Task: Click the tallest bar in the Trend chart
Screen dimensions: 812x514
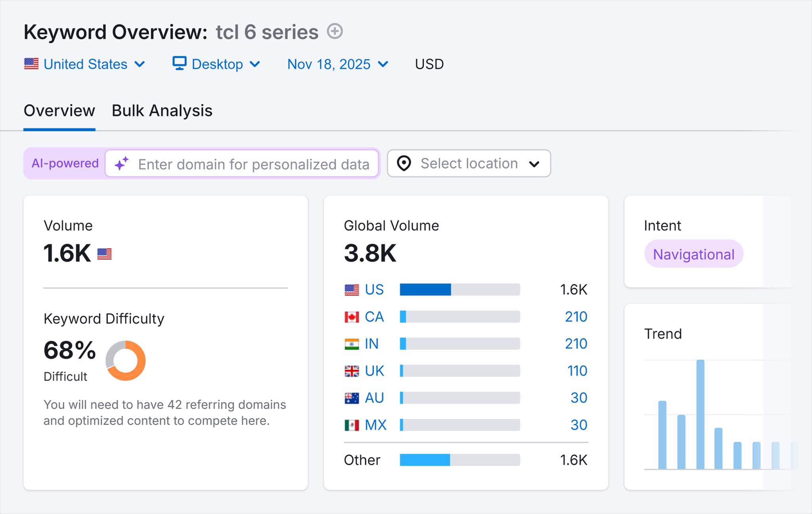Action: click(701, 414)
